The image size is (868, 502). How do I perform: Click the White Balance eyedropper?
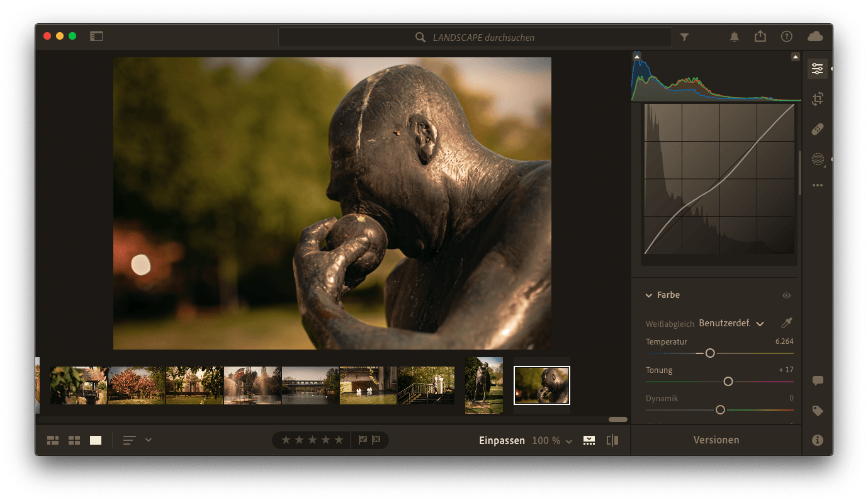(x=786, y=323)
